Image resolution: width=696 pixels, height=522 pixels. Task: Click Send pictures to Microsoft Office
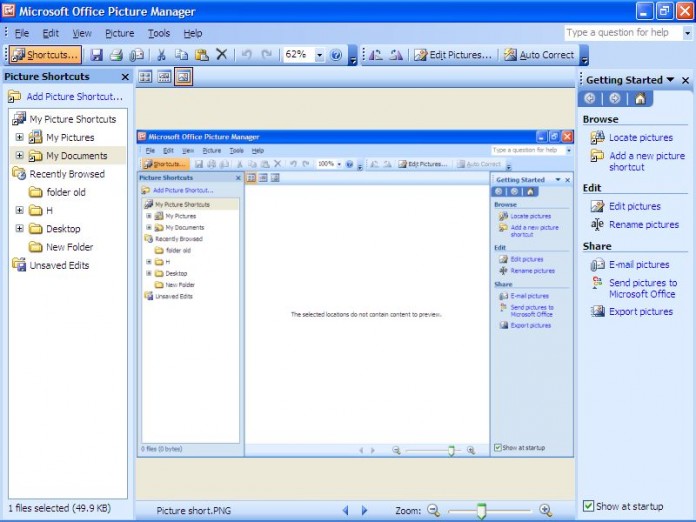click(643, 288)
